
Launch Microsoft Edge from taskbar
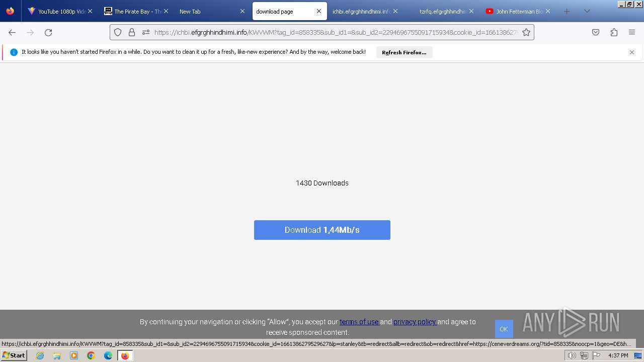point(108,355)
